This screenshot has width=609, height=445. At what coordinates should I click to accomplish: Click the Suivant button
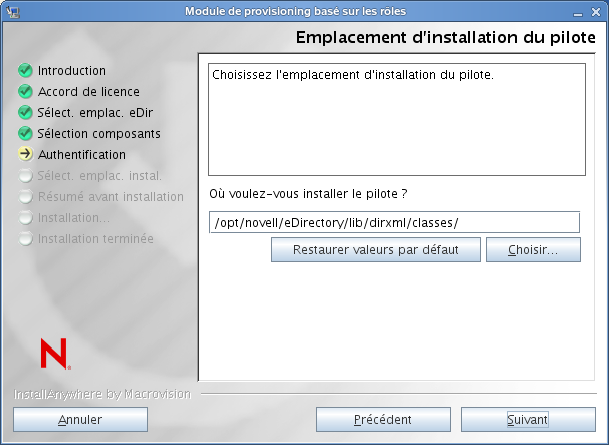point(528,419)
